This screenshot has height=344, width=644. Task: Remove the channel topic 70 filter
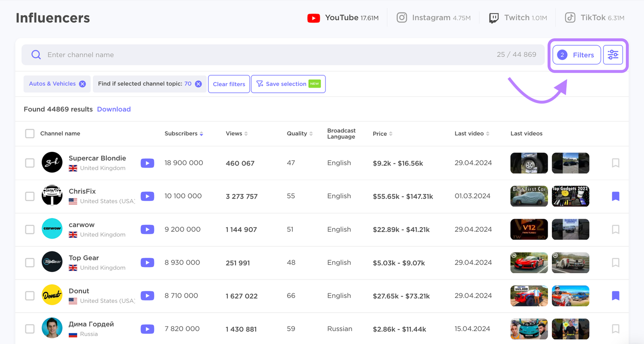click(x=198, y=84)
